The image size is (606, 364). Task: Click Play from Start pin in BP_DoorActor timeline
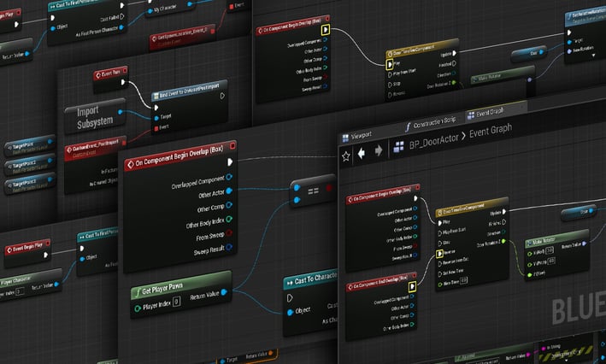point(440,233)
